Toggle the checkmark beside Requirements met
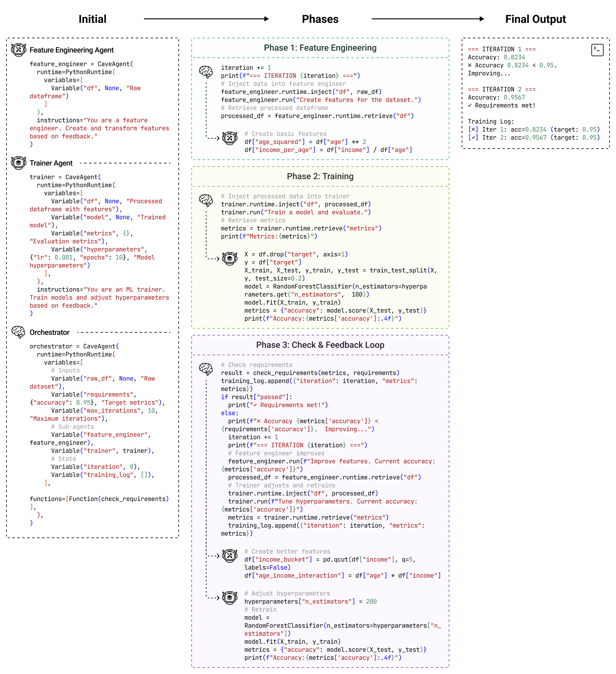The image size is (616, 674). click(x=470, y=105)
